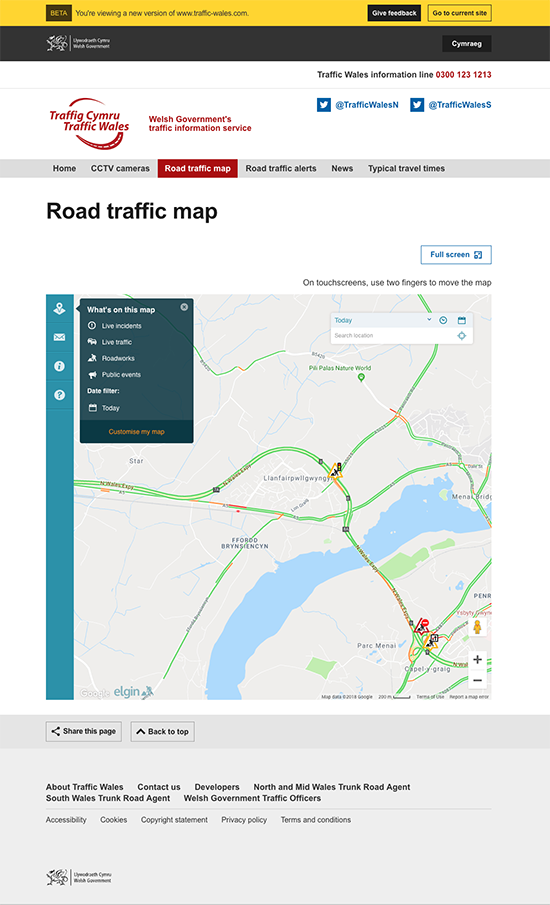The height and width of the screenshot is (905, 550).
Task: Zoom in with the map plus button
Action: point(477,659)
